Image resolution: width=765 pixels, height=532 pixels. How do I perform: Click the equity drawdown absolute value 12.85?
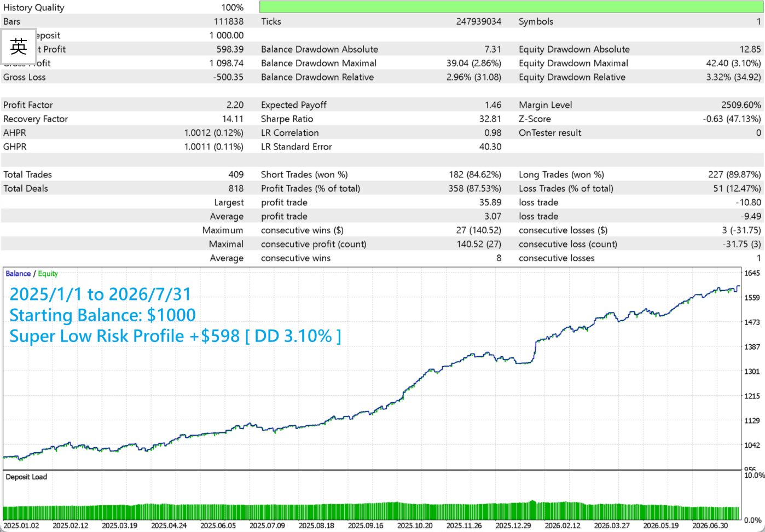pyautogui.click(x=750, y=49)
